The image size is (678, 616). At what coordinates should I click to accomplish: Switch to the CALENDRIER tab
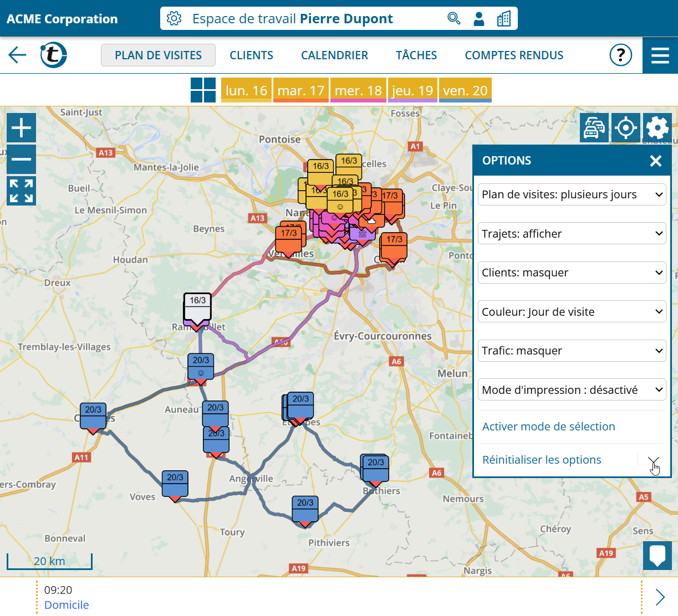334,55
